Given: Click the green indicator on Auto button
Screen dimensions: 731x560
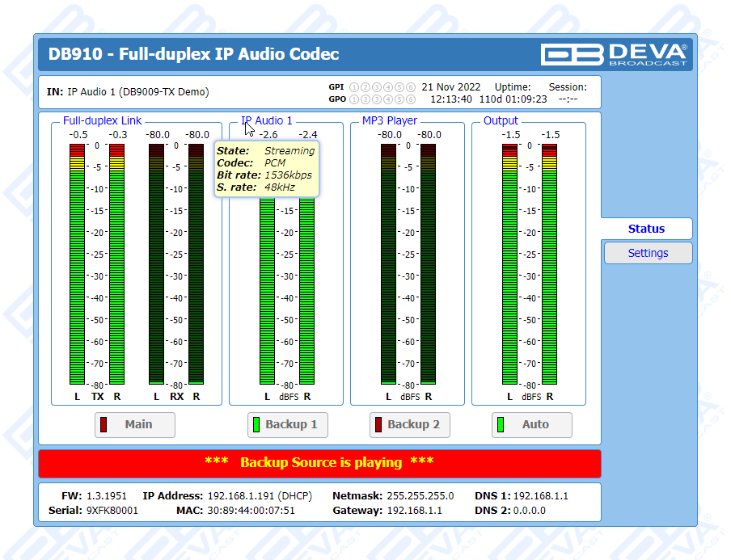Looking at the screenshot, I should coord(501,425).
